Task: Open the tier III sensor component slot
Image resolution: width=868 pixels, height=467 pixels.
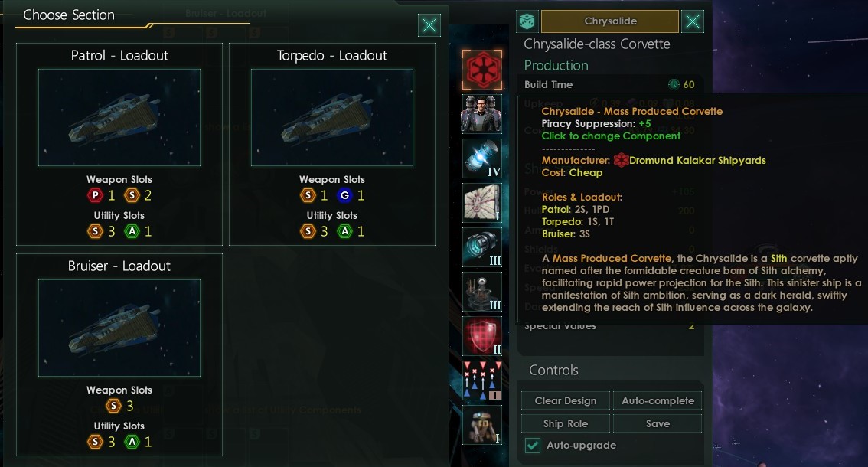Action: (482, 292)
